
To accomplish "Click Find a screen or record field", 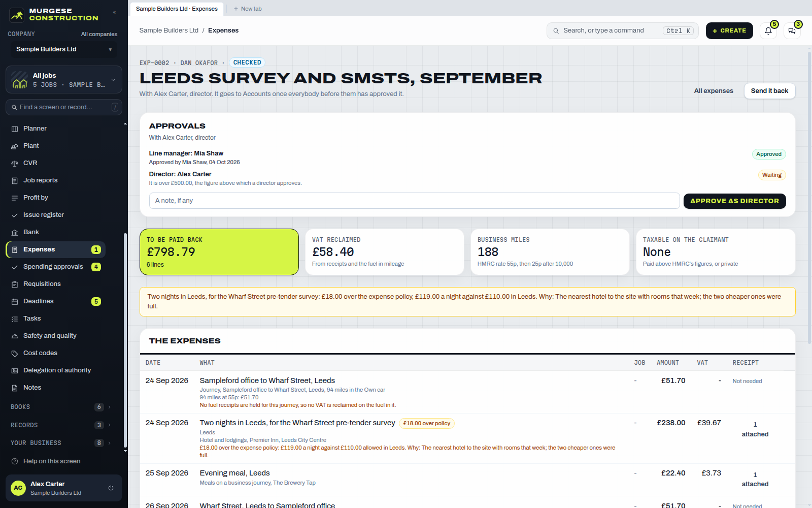I will tap(64, 107).
